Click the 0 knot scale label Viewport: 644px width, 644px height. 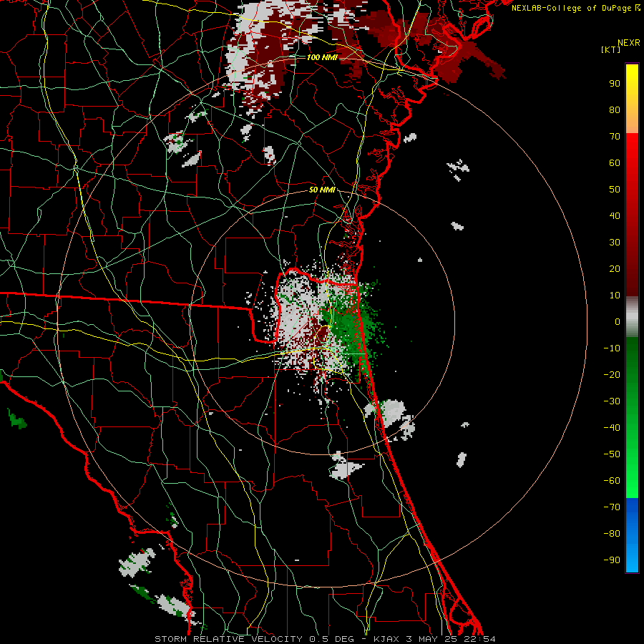(618, 322)
